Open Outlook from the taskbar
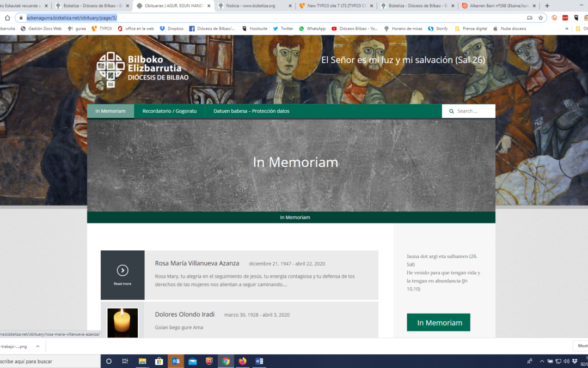 pyautogui.click(x=176, y=361)
